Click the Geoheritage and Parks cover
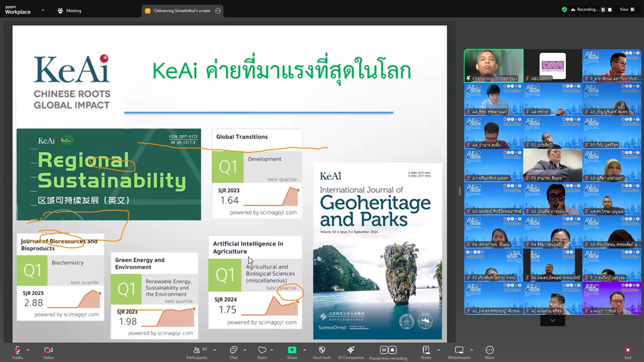The height and width of the screenshot is (362, 644). 377,251
